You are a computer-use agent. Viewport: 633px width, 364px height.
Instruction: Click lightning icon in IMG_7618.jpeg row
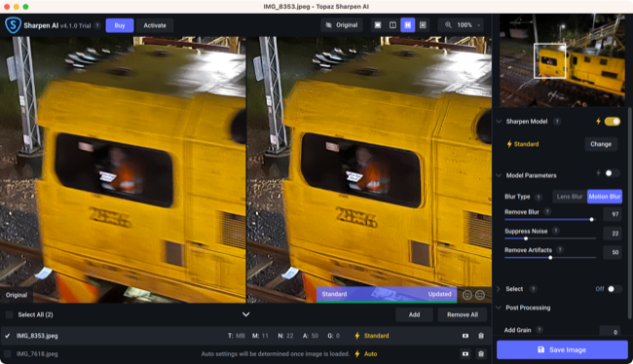point(357,354)
